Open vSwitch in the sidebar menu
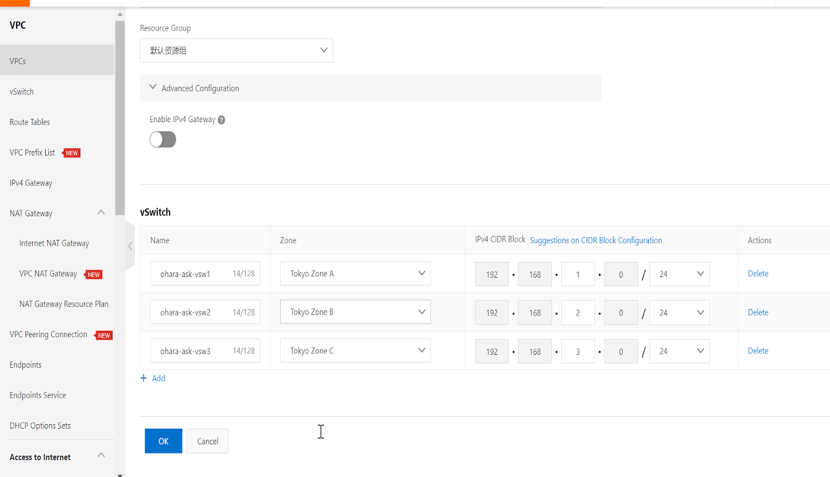The image size is (830, 477). pyautogui.click(x=22, y=92)
